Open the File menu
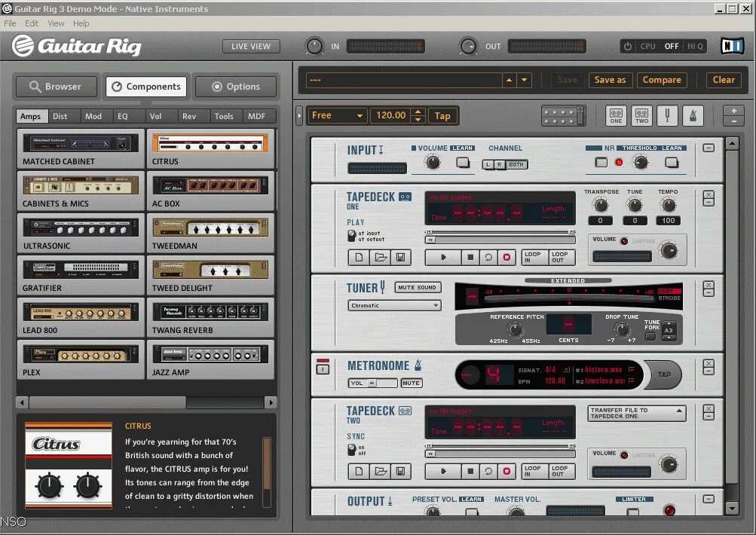Screen dimensions: 756x535 10,23
